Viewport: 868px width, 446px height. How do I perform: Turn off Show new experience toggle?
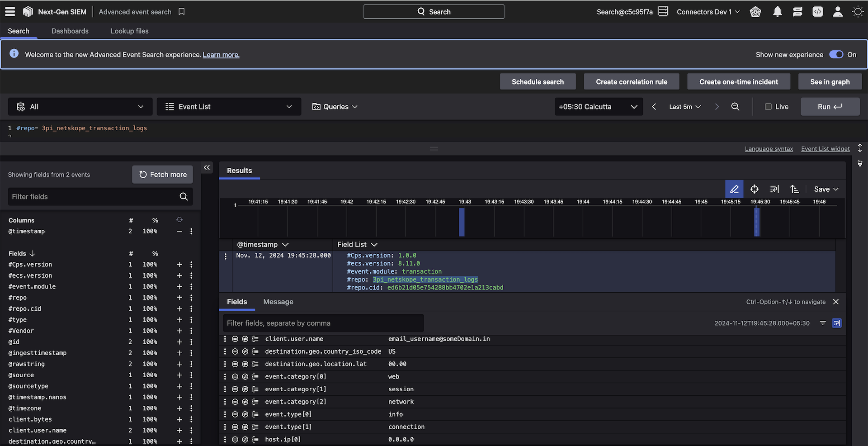pos(836,55)
